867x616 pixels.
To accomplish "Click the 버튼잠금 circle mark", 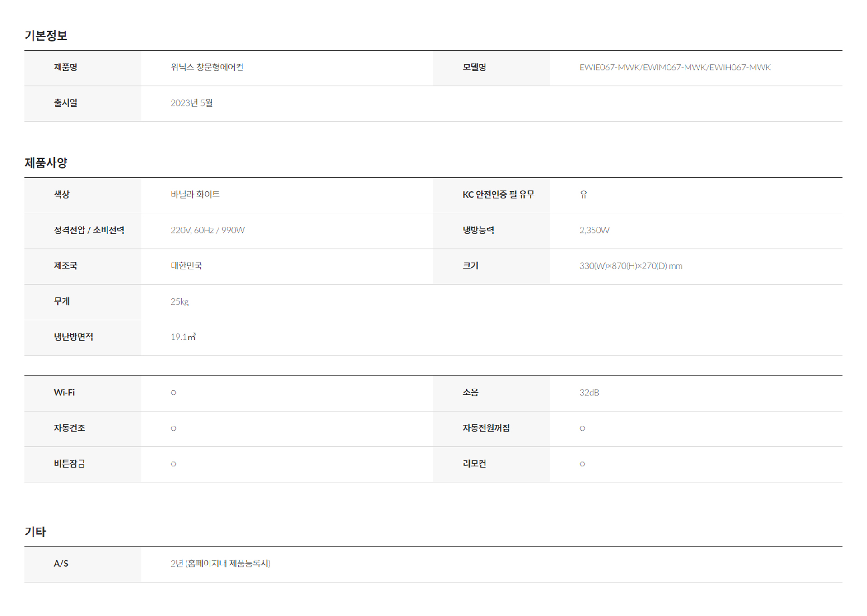I will point(173,464).
